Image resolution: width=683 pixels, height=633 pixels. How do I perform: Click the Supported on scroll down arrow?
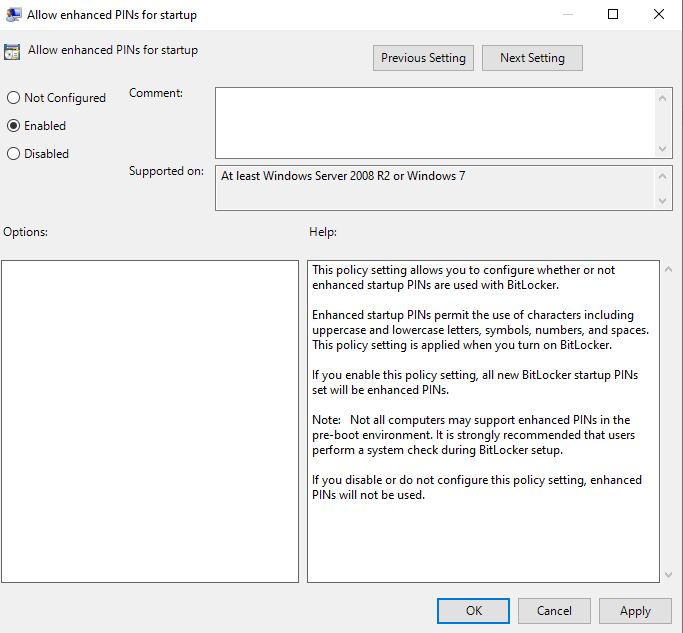click(x=663, y=200)
